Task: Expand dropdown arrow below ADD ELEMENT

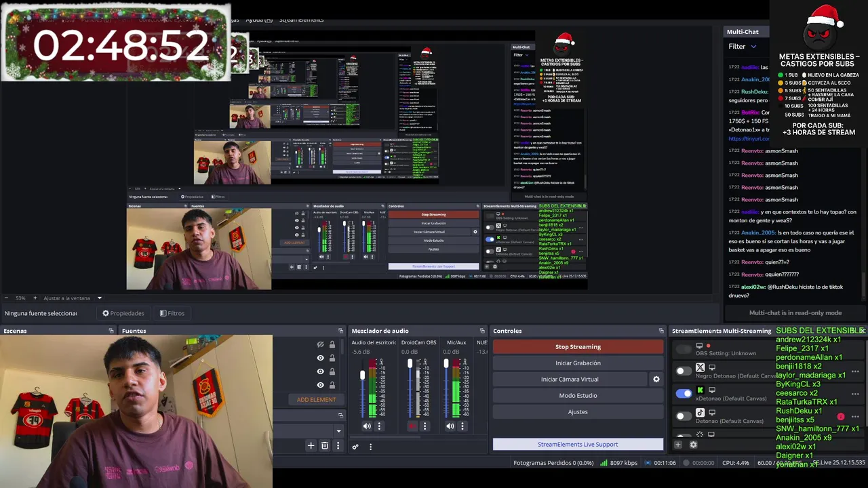Action: 338,430
